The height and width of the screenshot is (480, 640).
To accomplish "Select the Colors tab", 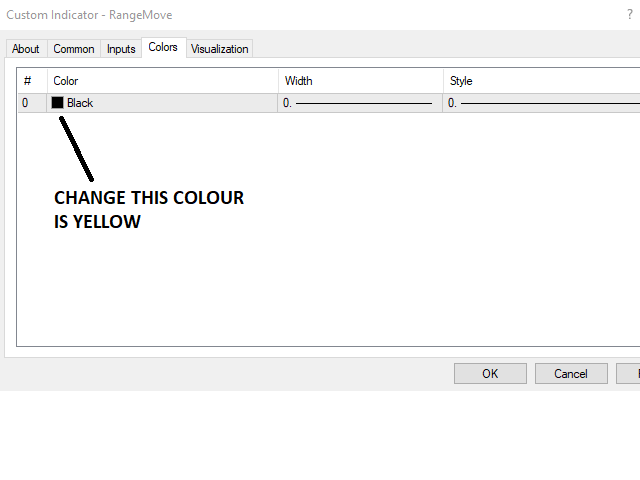I will pyautogui.click(x=163, y=47).
